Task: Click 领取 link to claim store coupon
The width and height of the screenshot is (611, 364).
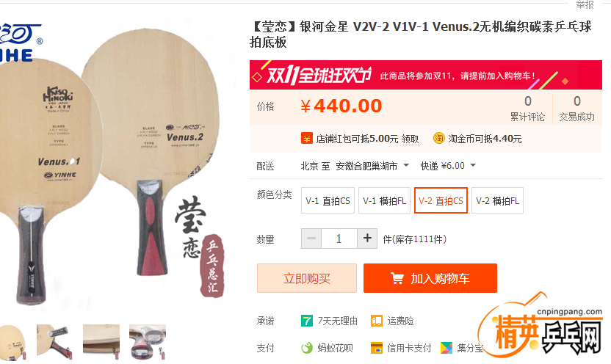Action: click(x=410, y=139)
